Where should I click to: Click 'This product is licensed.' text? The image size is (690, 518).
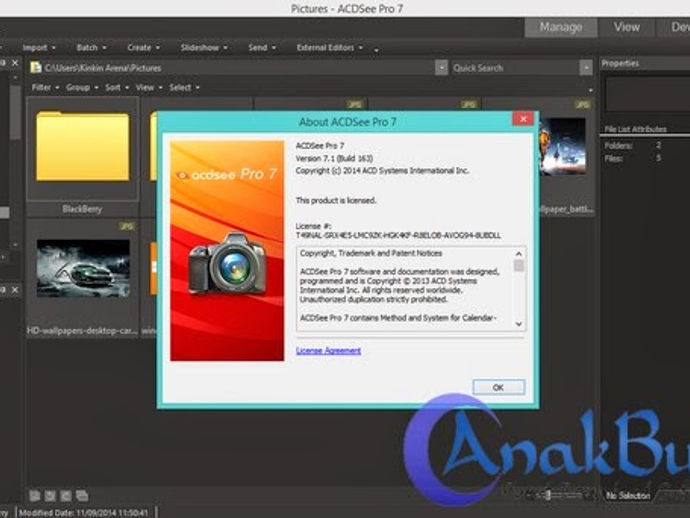(x=336, y=200)
